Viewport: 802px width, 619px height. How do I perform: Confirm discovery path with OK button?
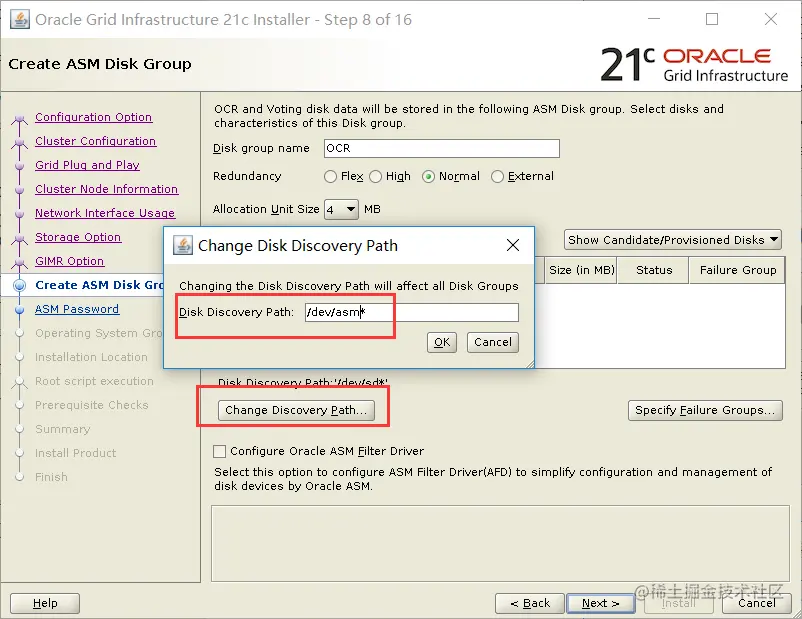coord(442,342)
